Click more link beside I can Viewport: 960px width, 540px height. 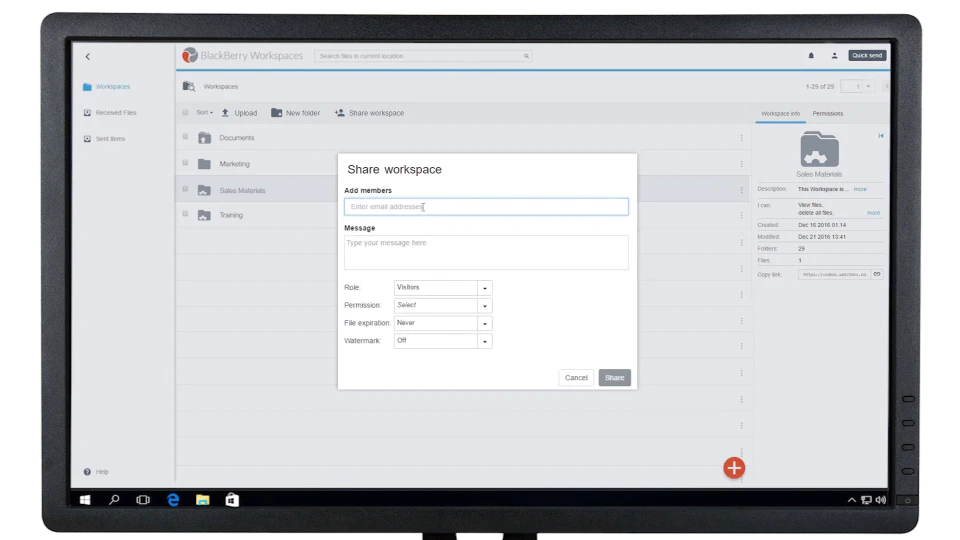(873, 213)
